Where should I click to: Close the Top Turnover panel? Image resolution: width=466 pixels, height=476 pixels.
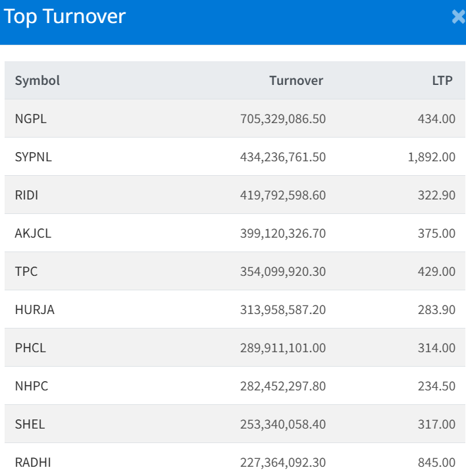pos(459,17)
